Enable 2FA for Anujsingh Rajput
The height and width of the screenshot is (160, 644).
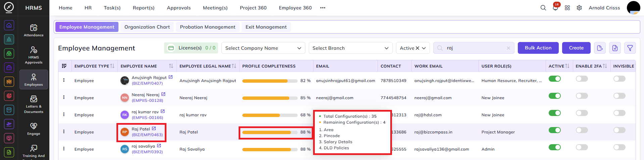582,79
